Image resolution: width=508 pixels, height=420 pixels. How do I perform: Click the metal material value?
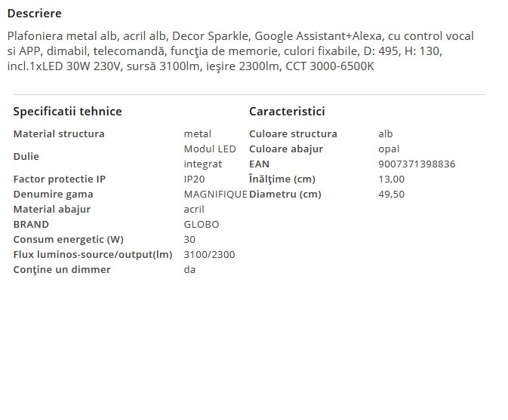(197, 134)
